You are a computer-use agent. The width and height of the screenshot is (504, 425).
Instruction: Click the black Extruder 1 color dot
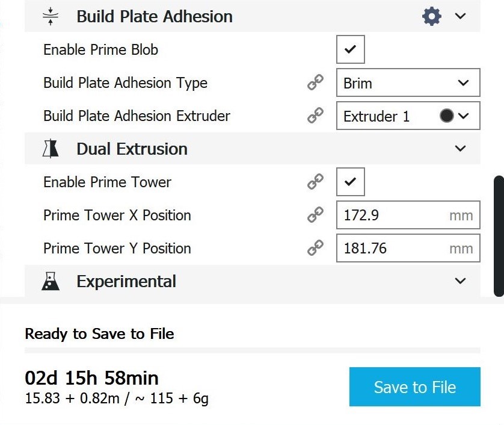(x=446, y=116)
